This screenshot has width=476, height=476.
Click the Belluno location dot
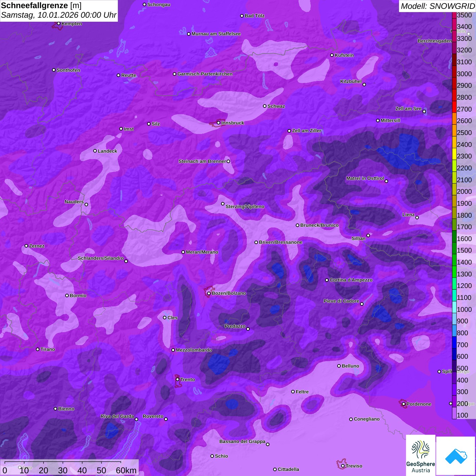[339, 366]
